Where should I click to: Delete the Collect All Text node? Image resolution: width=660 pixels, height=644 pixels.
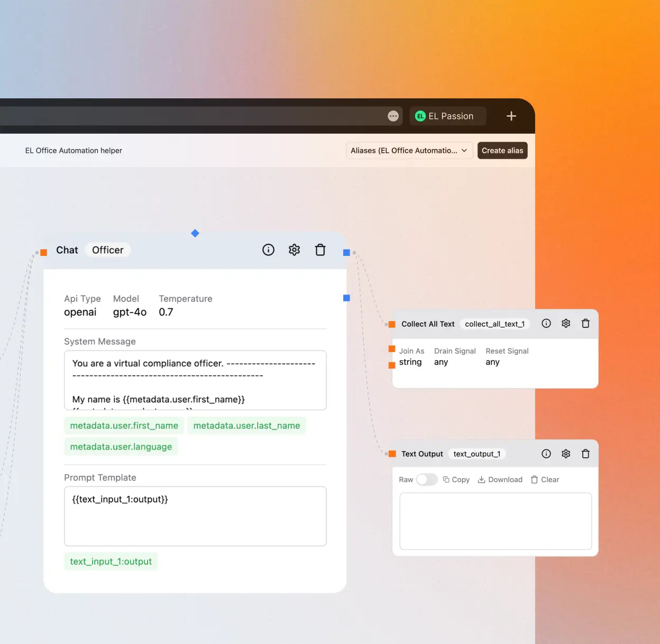pyautogui.click(x=585, y=324)
